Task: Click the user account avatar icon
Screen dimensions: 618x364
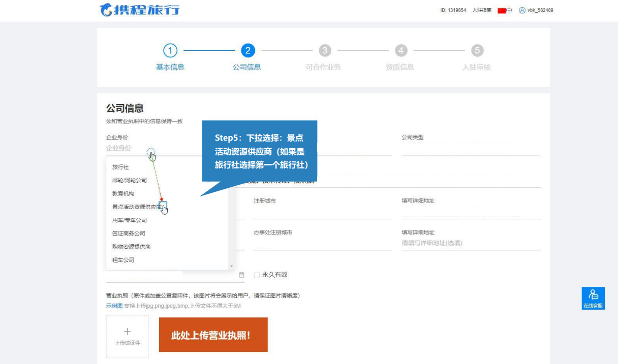Action: 521,10
